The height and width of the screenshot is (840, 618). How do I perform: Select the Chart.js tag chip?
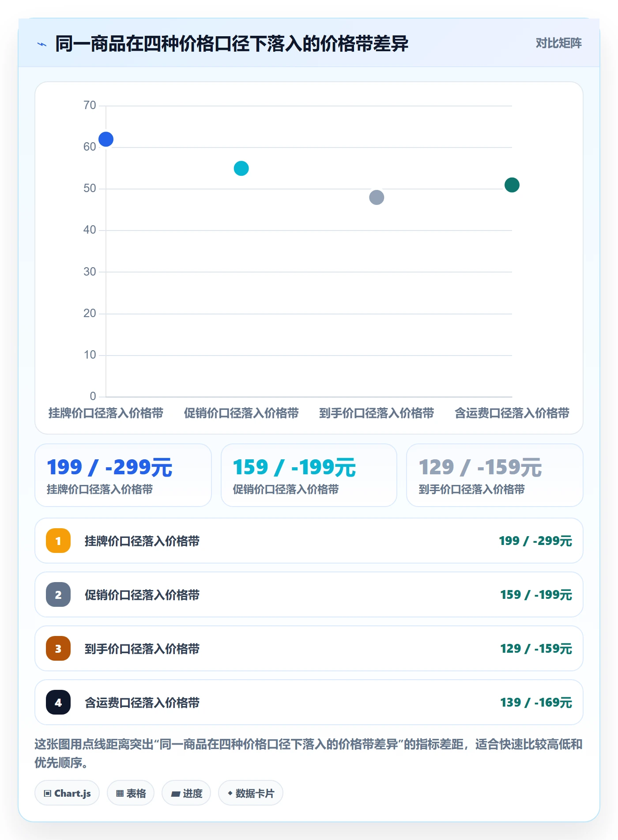coord(67,793)
